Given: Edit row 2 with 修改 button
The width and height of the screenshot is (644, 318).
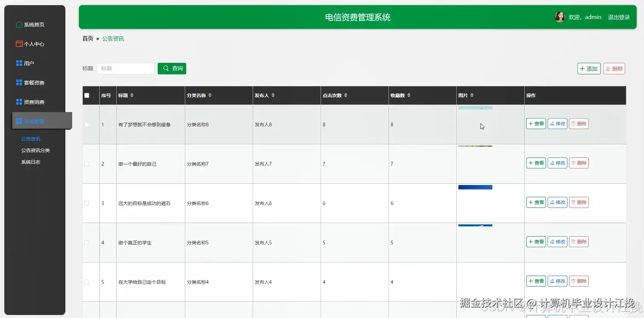Looking at the screenshot, I should point(557,163).
